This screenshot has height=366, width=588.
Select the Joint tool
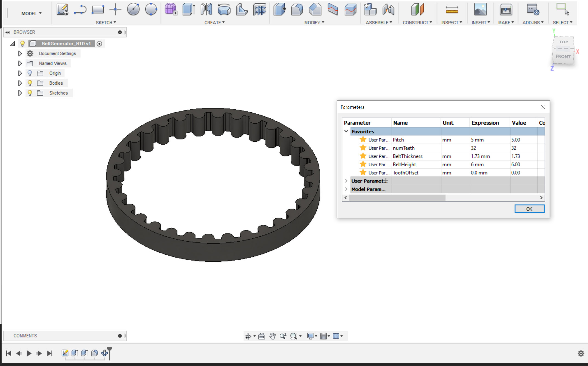point(388,10)
